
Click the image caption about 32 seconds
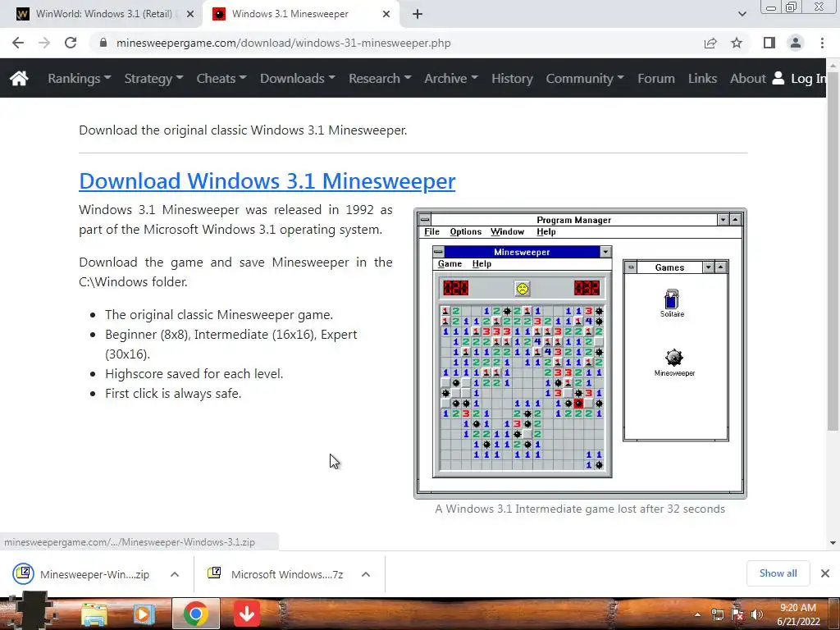point(580,509)
